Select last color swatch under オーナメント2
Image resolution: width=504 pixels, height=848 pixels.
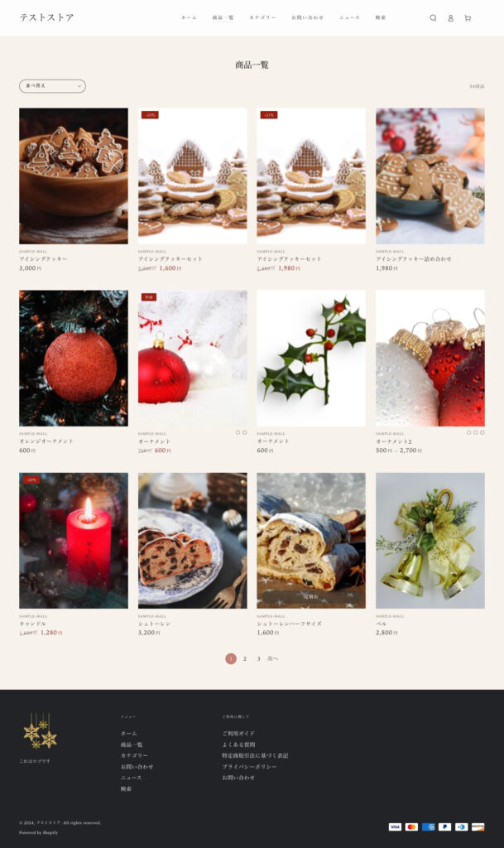coord(482,432)
